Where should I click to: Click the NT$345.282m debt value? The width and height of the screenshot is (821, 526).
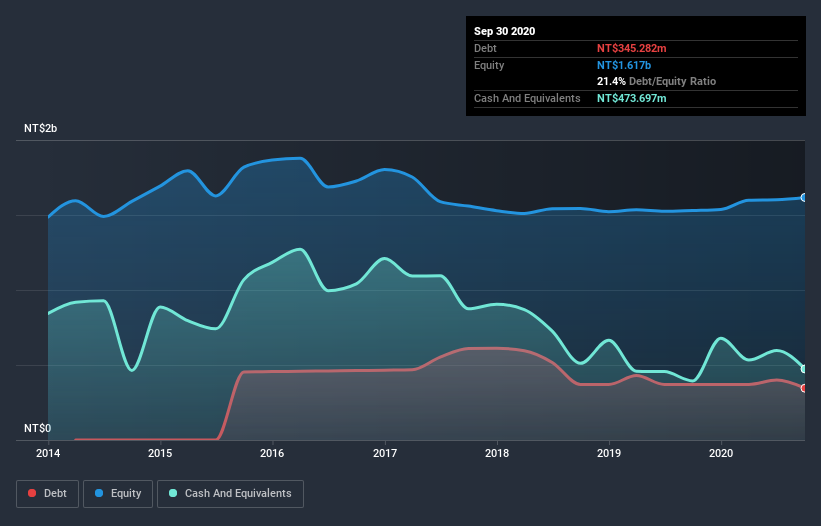pyautogui.click(x=631, y=48)
